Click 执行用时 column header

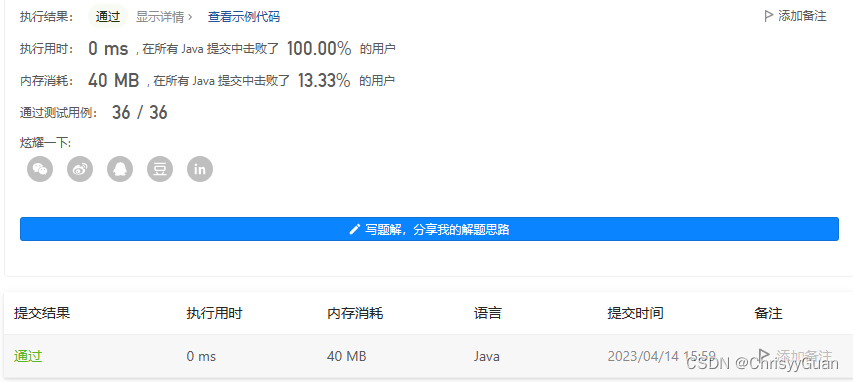click(x=214, y=313)
